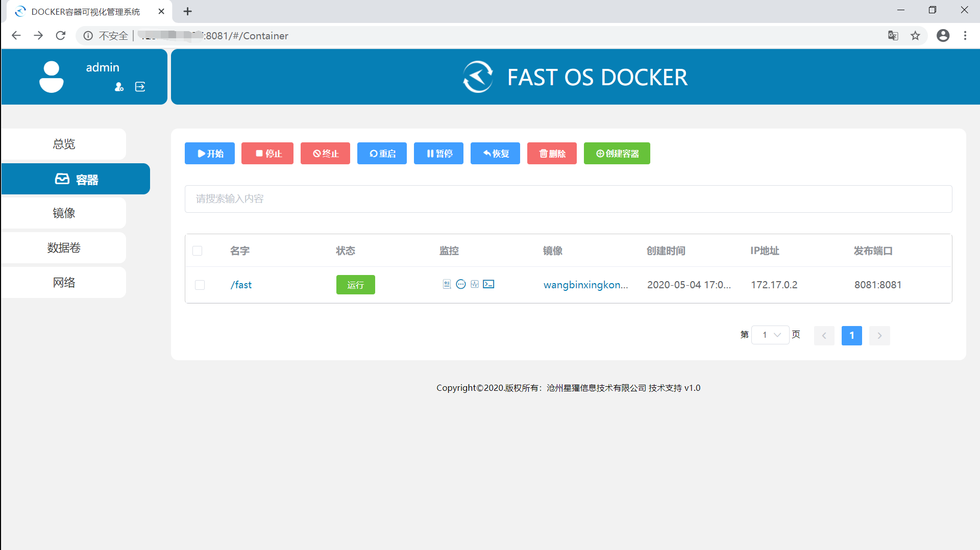Viewport: 980px width, 550px height.
Task: Open the wangbinxingkon image link
Action: (586, 285)
